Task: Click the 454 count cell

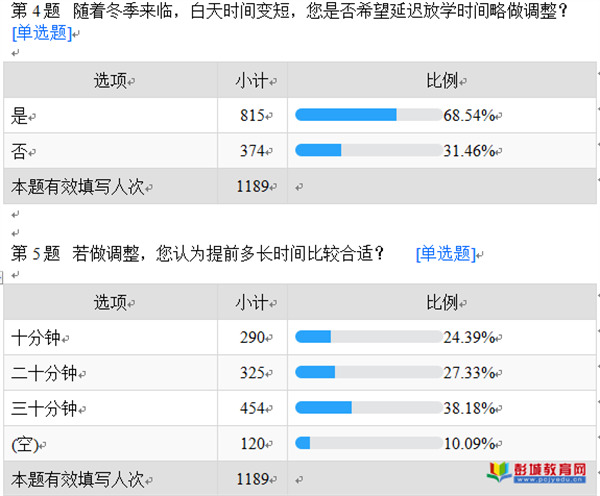Action: click(x=251, y=408)
